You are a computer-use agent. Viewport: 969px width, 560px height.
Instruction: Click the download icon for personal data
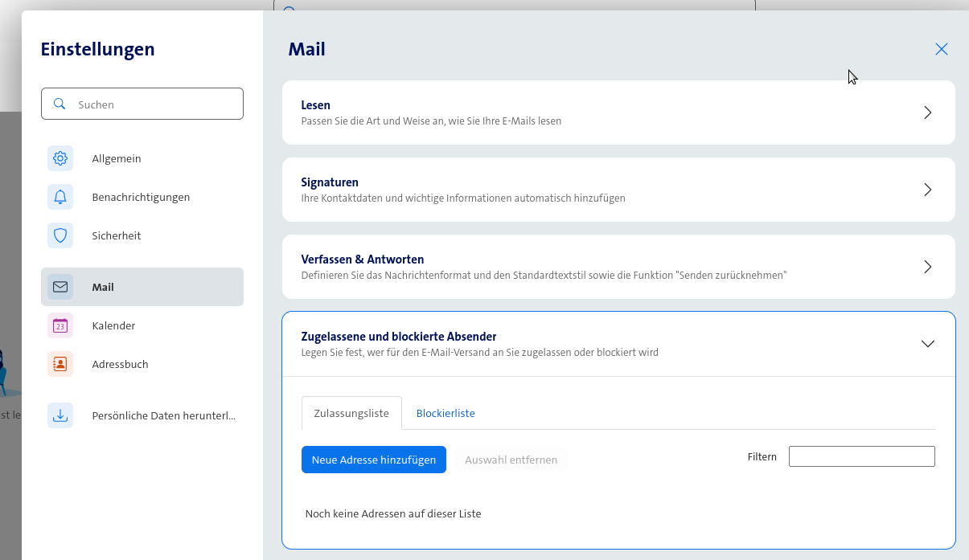60,415
